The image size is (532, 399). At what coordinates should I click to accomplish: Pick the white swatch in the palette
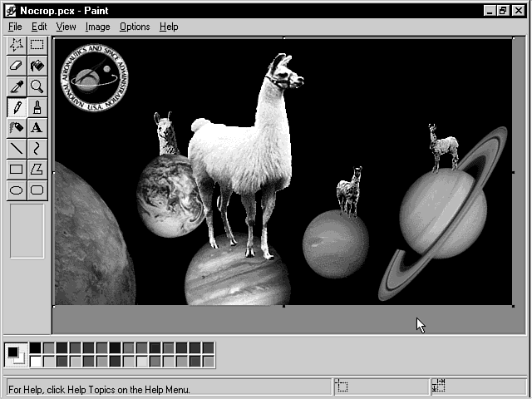[x=35, y=362]
